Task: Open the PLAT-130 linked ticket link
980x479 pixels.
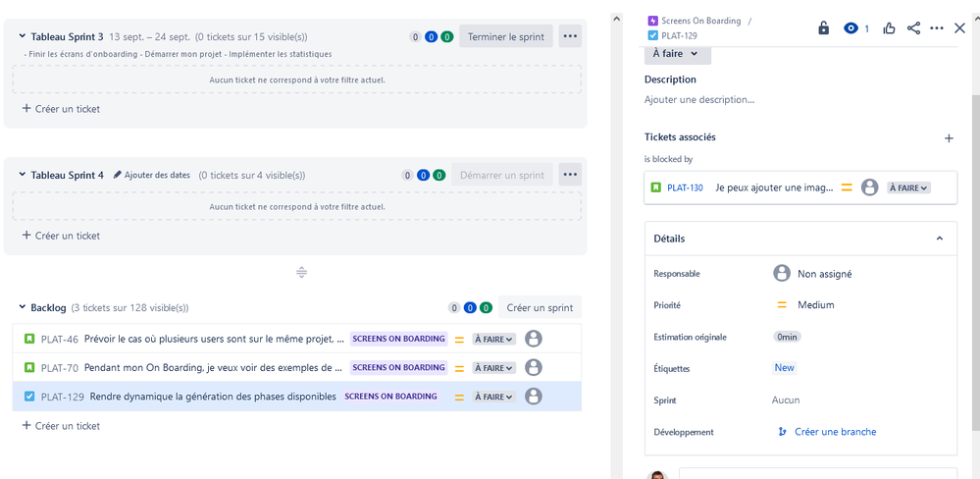Action: point(685,186)
